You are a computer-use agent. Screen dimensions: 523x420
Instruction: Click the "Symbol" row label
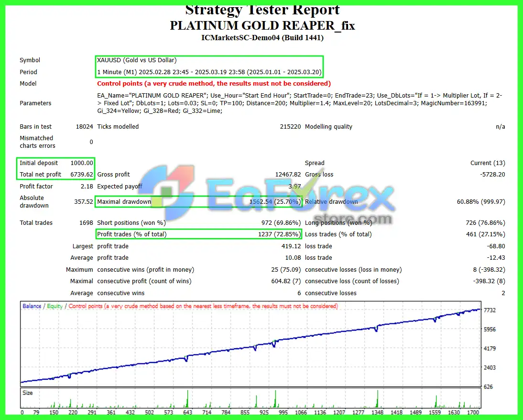tap(30, 60)
